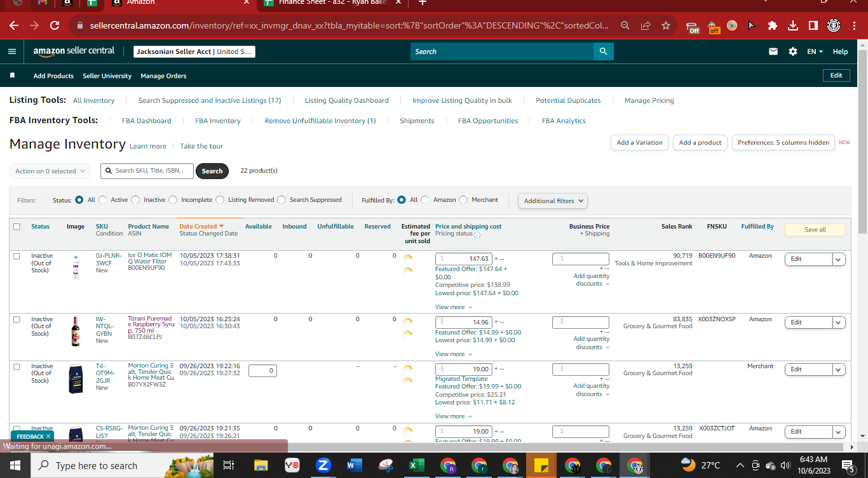Open Zoom from the taskbar
The width and height of the screenshot is (868, 478).
tap(323, 465)
